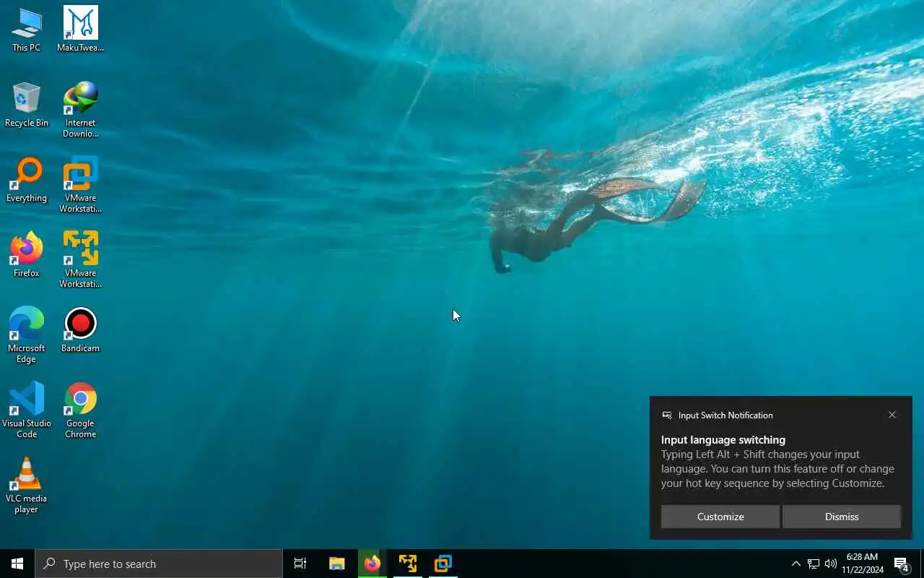Open the clock showing 6:28 AM
Image resolution: width=924 pixels, height=578 pixels.
862,564
